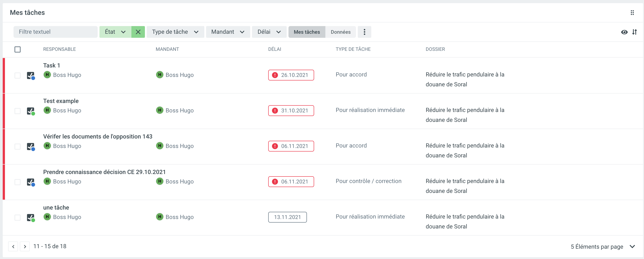Click the Filtre textuel input field
This screenshot has height=259, width=644.
tap(56, 32)
